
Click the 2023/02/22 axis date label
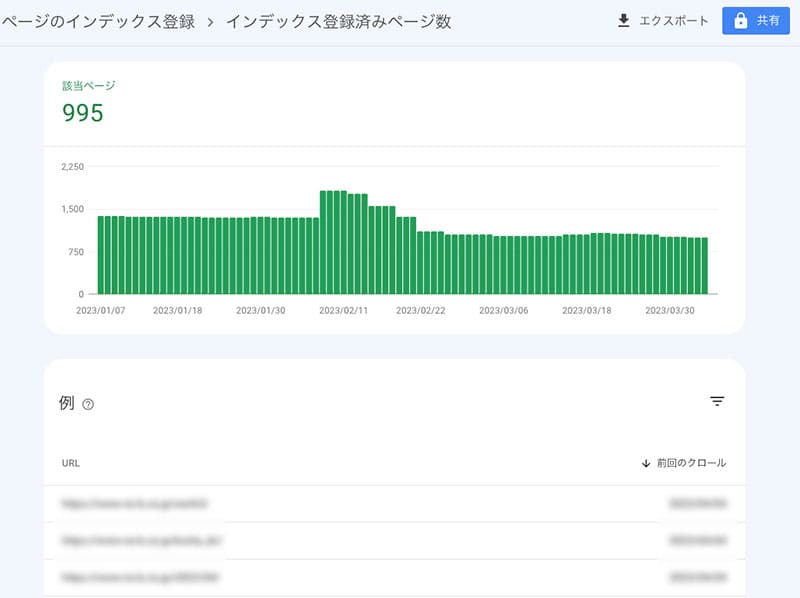(x=421, y=310)
